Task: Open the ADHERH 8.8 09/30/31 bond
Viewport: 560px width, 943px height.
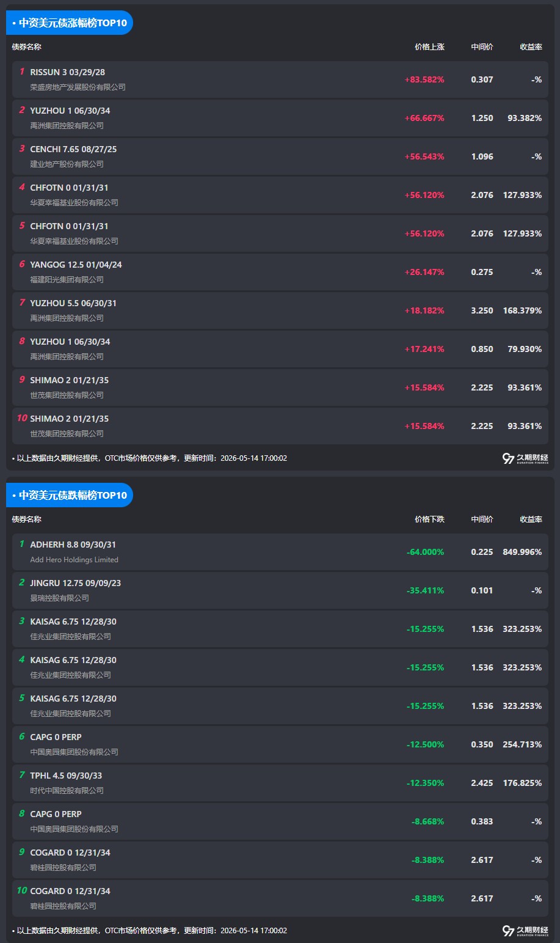Action: tap(280, 552)
